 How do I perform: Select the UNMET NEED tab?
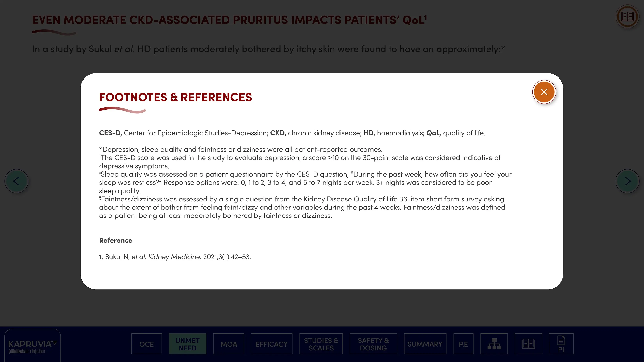click(x=188, y=344)
